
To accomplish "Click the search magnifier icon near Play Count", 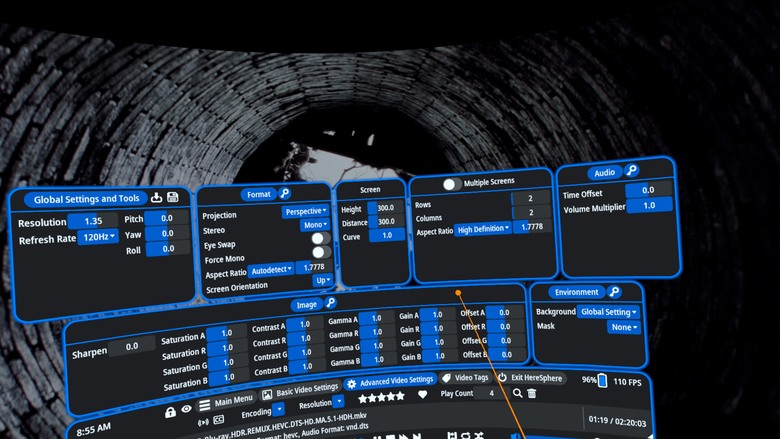I will click(x=517, y=393).
